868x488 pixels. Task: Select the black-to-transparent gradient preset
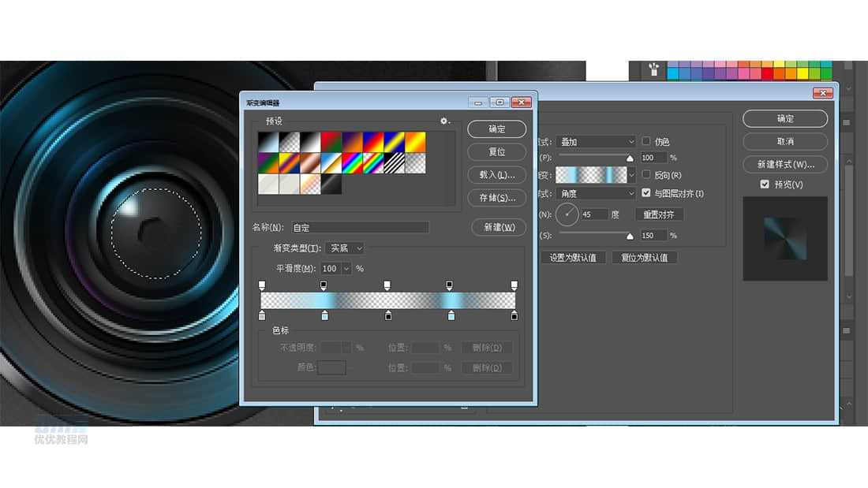point(289,142)
